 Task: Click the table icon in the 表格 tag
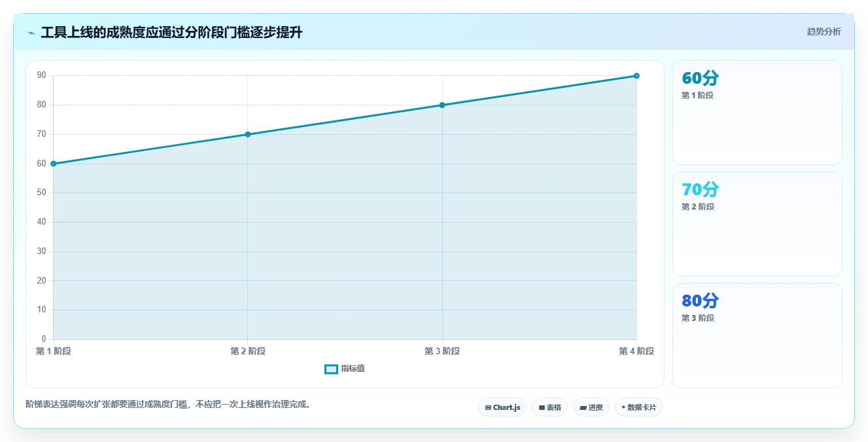542,407
